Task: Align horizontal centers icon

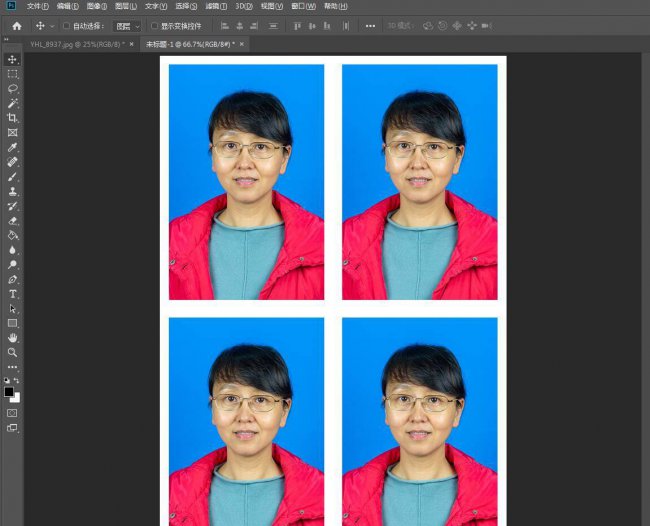Action: coord(240,26)
